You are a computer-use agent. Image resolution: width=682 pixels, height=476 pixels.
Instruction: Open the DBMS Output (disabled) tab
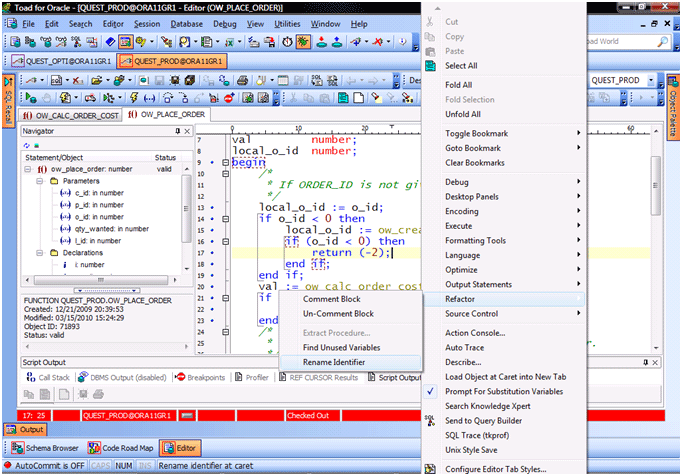[x=122, y=377]
